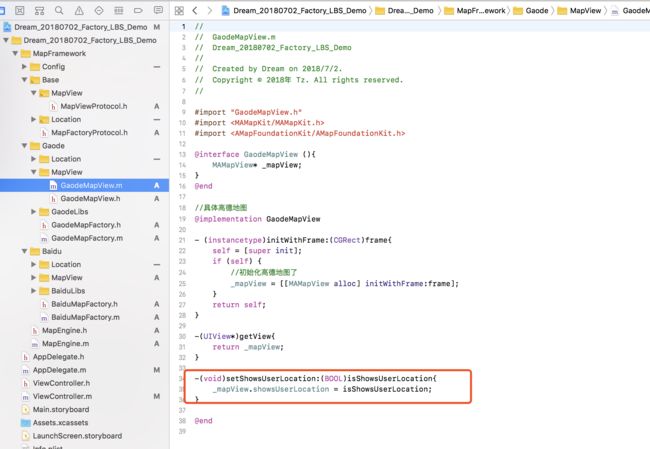Screen dimensions: 650x449
Task: Click line number 1 in gutter
Action: pos(184,27)
